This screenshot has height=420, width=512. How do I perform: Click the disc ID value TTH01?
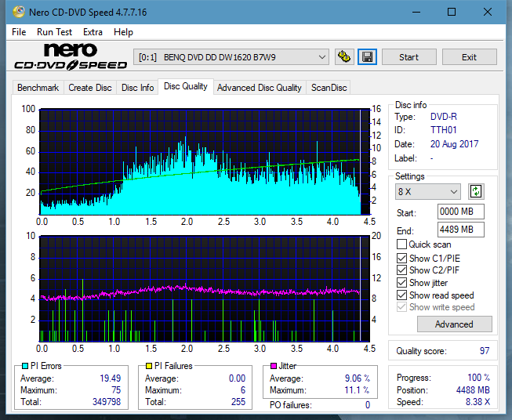444,130
